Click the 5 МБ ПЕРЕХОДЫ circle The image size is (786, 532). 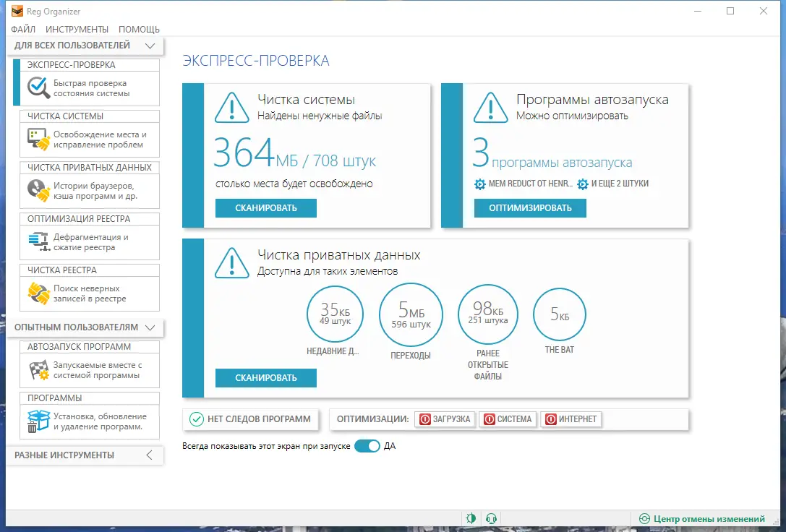point(411,315)
